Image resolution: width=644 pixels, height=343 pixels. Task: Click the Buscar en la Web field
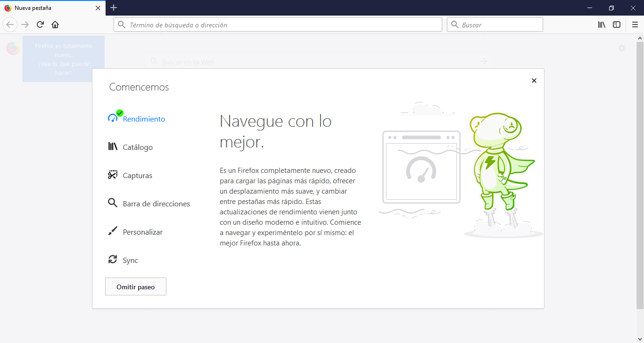(318, 62)
